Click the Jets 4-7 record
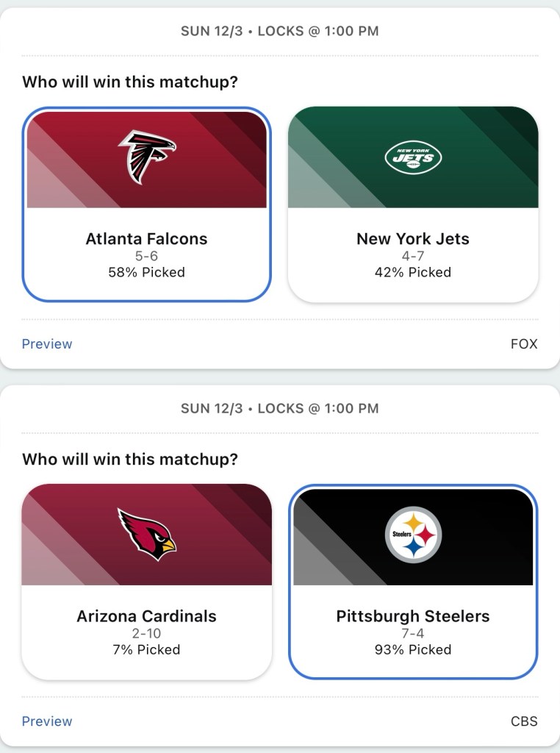The height and width of the screenshot is (753, 560). 413,257
